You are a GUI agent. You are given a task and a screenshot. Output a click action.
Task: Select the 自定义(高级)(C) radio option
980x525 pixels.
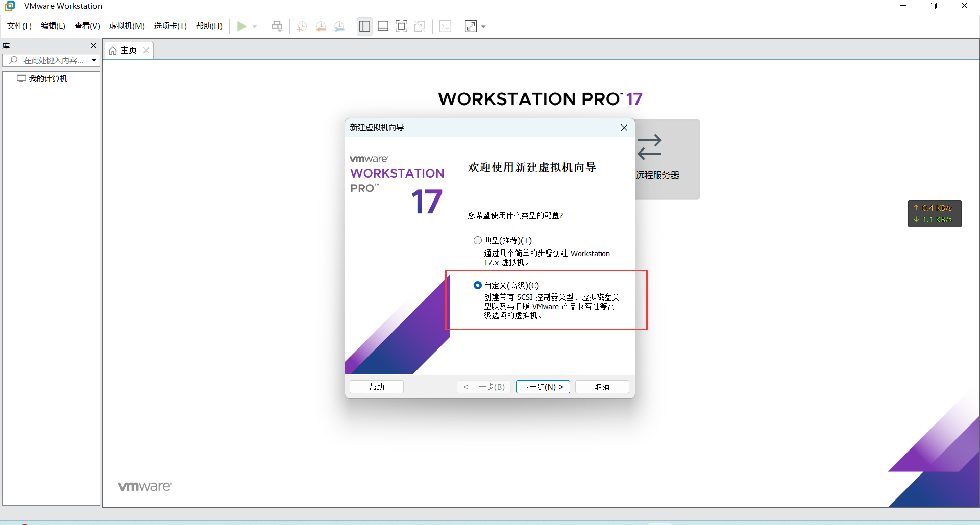click(x=478, y=285)
